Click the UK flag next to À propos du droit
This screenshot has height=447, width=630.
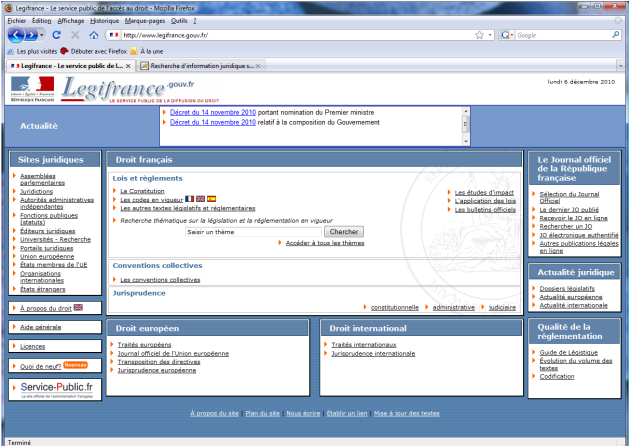[x=78, y=308]
